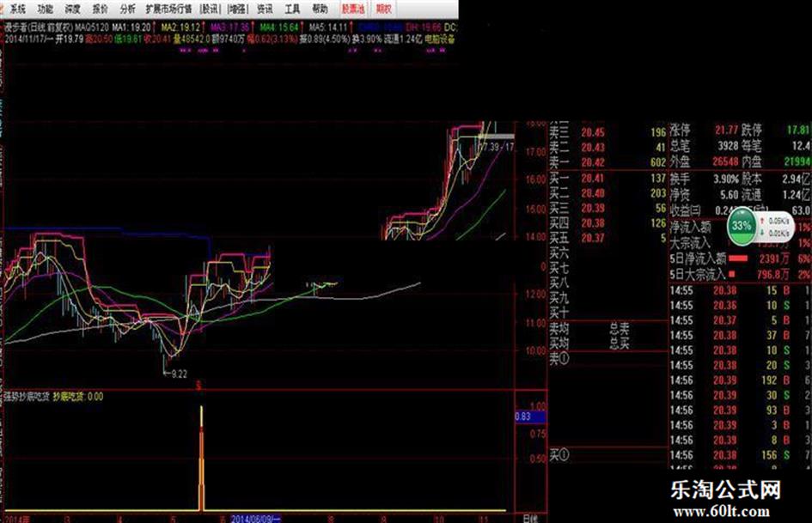This screenshot has width=812, height=523.
Task: Click the red 期权 button
Action: coord(384,9)
